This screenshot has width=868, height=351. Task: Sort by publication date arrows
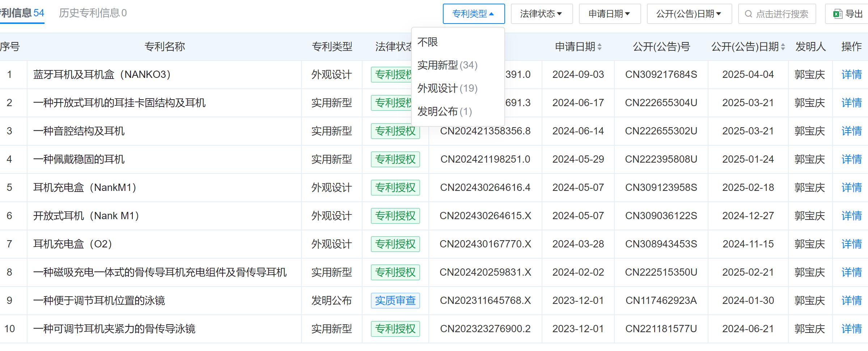[x=783, y=47]
